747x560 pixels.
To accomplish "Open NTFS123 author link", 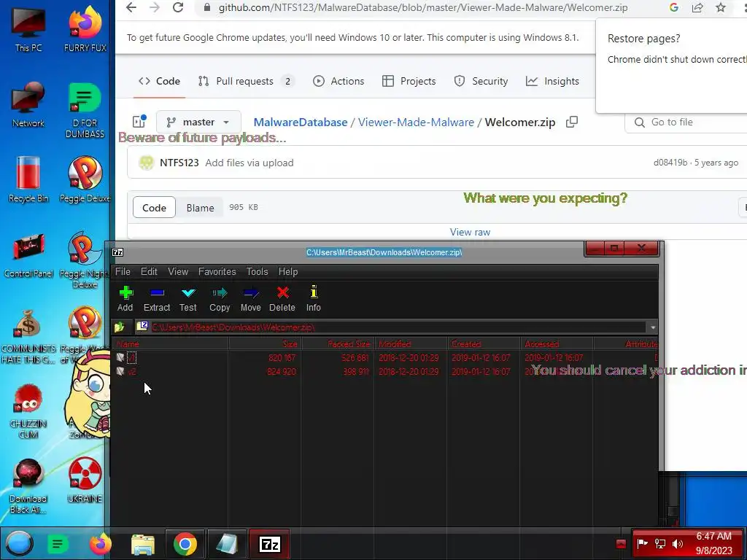I will coord(179,163).
